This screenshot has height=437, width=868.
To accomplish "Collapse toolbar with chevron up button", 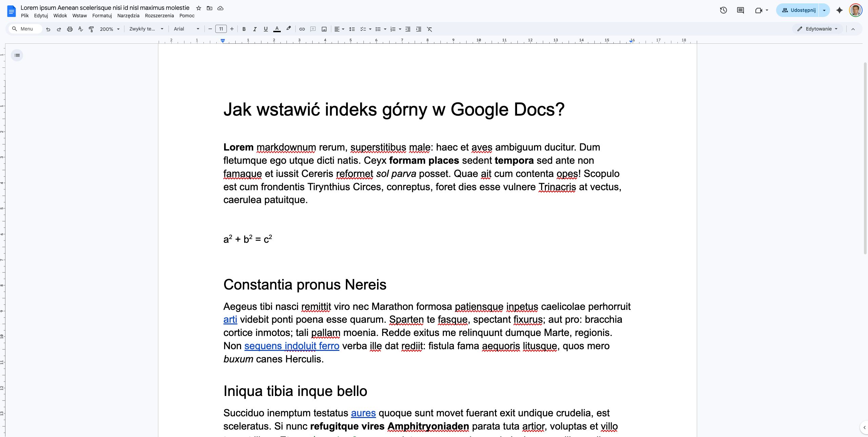I will (853, 29).
